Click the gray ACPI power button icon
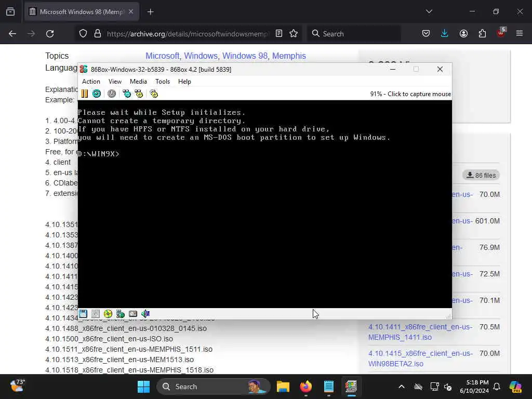Screen dimensions: 532x399 click(x=112, y=94)
